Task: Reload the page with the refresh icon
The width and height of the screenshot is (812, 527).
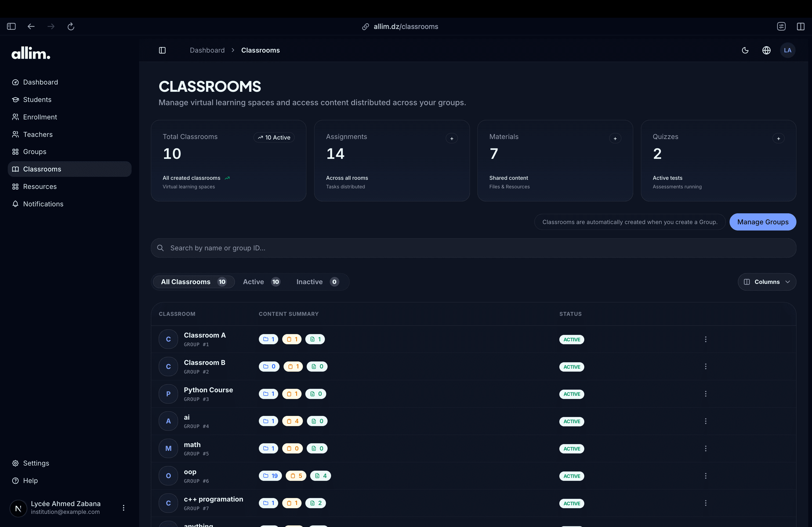Action: (x=71, y=26)
